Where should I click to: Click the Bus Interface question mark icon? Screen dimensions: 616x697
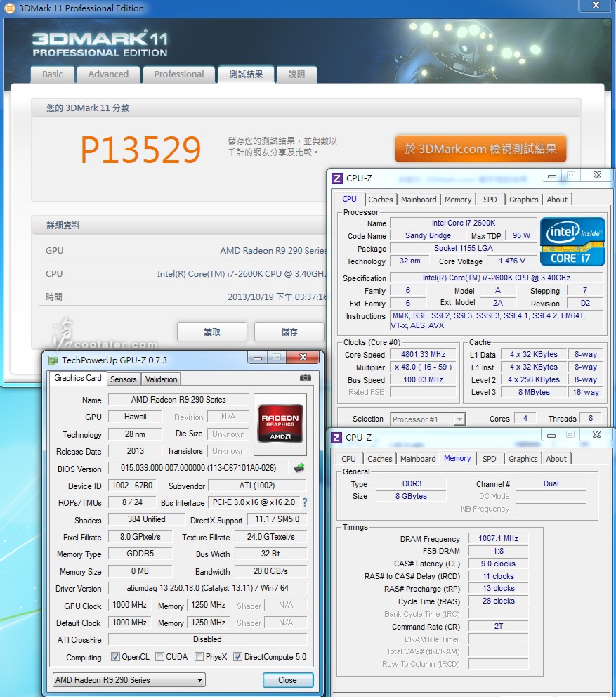tap(305, 502)
